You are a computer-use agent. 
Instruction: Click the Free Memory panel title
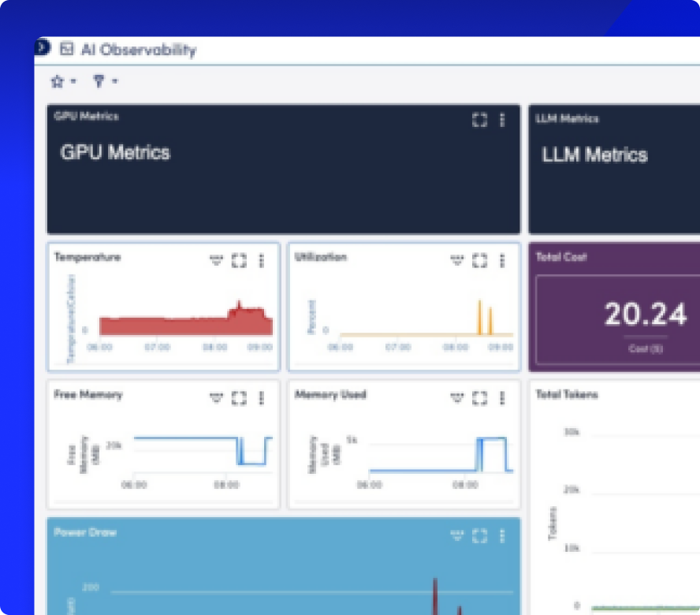(88, 394)
